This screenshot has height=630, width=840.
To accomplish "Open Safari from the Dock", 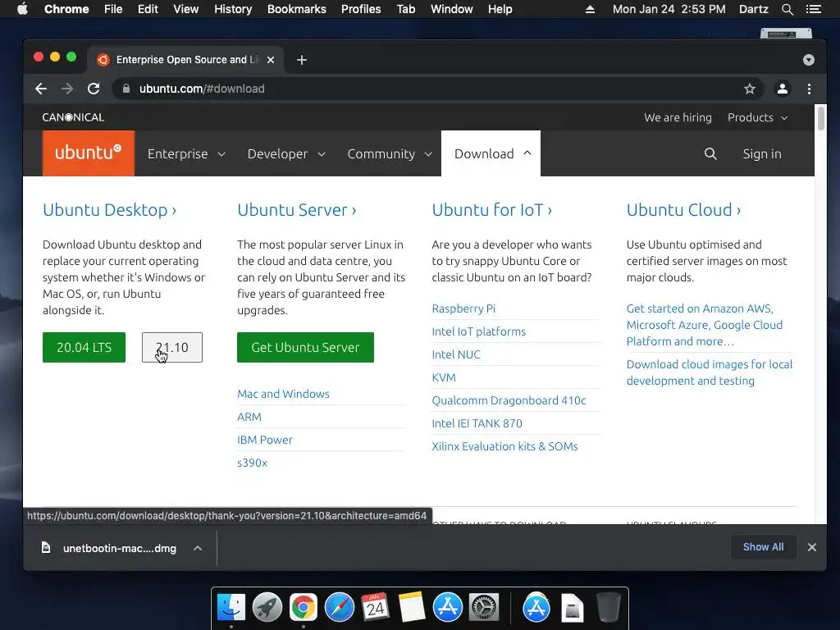I will [x=339, y=607].
